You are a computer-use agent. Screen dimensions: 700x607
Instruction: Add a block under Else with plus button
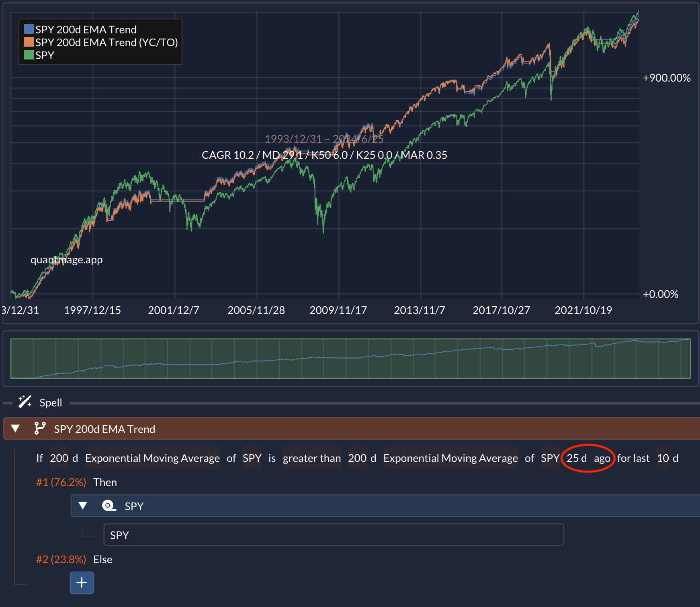[x=82, y=582]
